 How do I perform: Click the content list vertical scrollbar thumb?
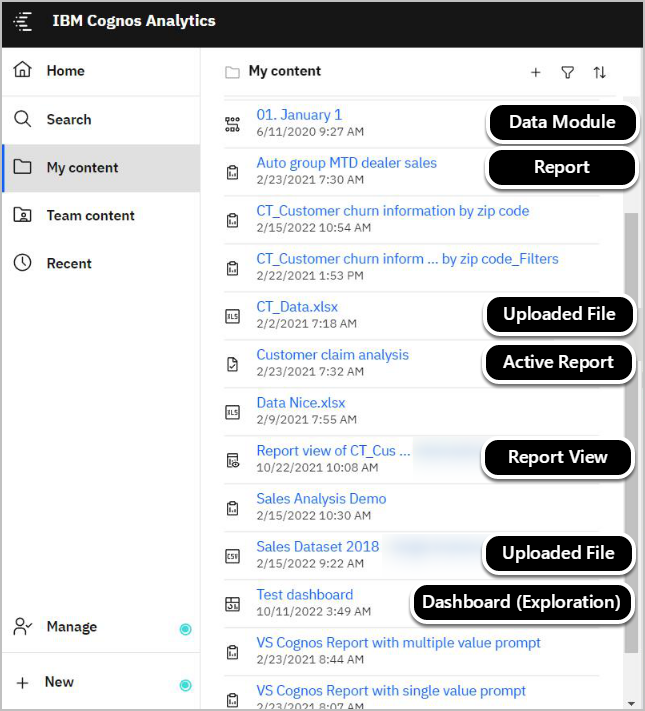click(631, 433)
